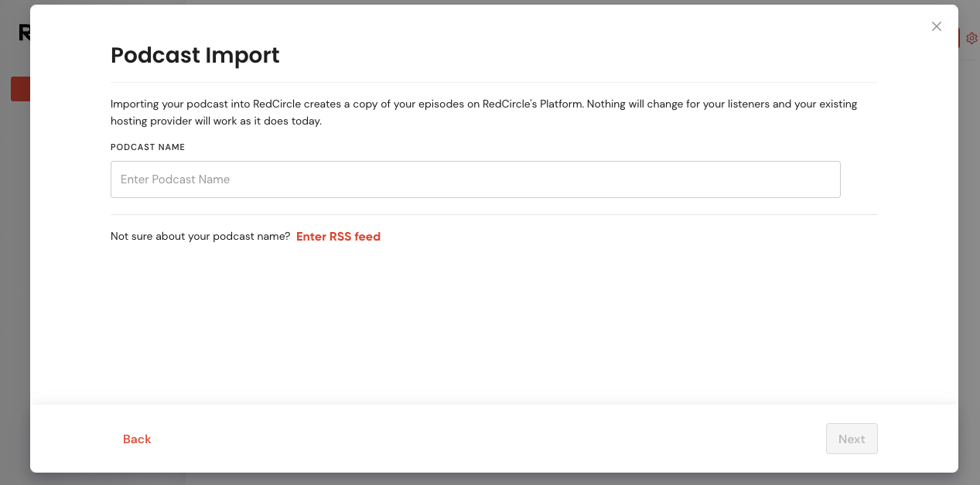The image size is (980, 485).
Task: Click the Podcast Import heading
Action: coord(195,56)
